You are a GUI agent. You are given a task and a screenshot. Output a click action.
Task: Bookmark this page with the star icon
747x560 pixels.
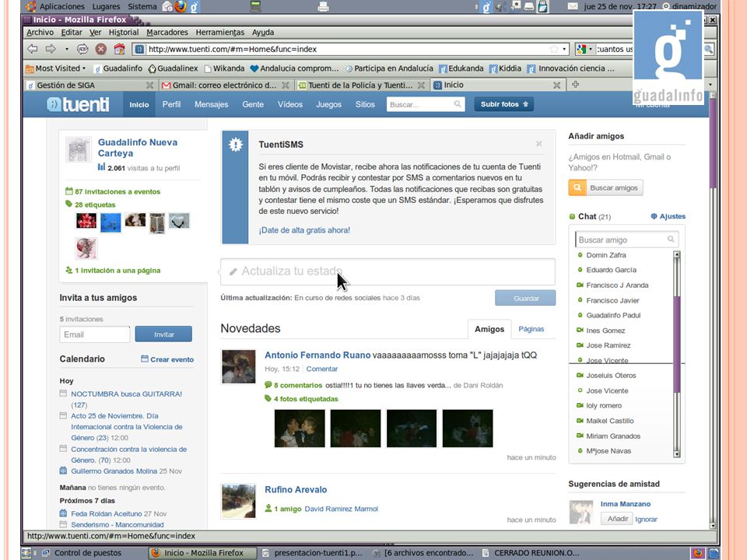553,49
